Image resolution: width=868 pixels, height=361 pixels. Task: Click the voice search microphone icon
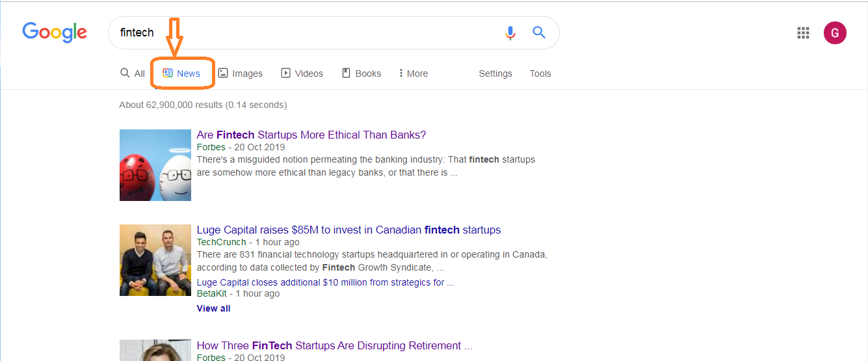point(510,33)
